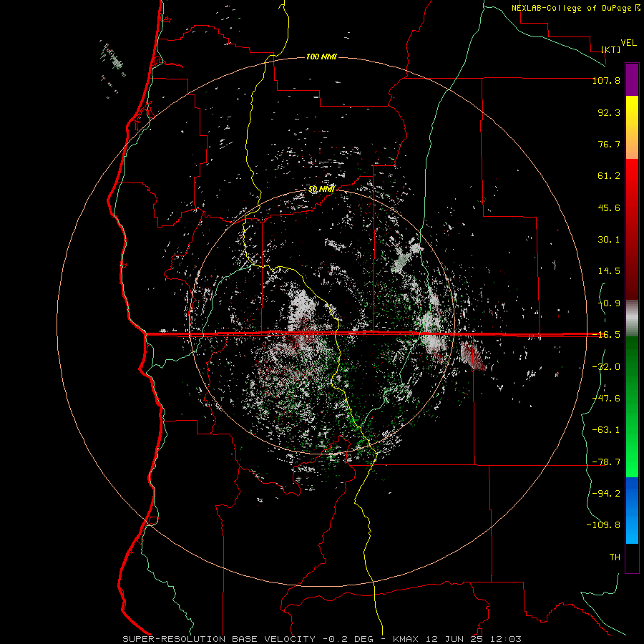The height and width of the screenshot is (644, 644).
Task: Select the -63.1 scale value
Action: 606,430
